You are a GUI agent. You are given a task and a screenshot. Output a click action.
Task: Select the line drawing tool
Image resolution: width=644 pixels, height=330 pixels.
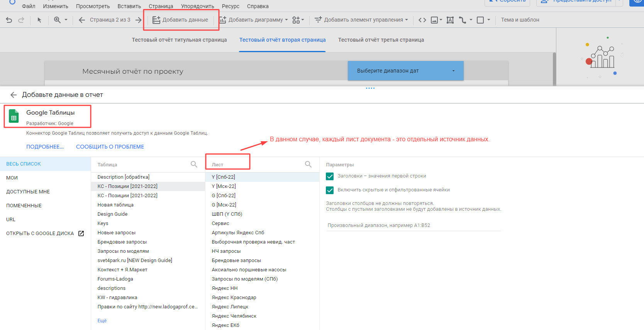click(x=463, y=20)
